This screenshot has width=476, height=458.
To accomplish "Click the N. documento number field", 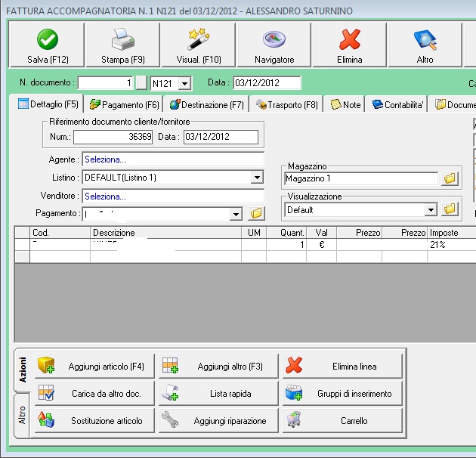I will pyautogui.click(x=105, y=82).
